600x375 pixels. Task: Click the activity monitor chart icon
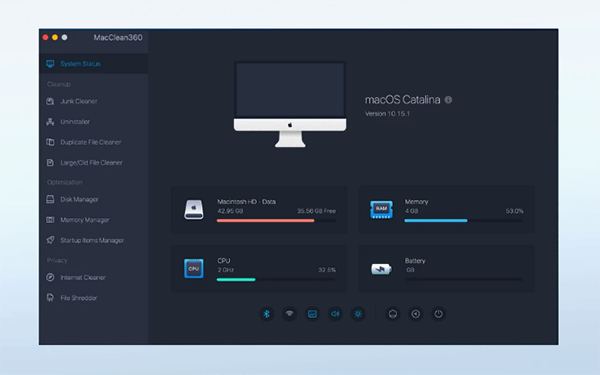(313, 314)
